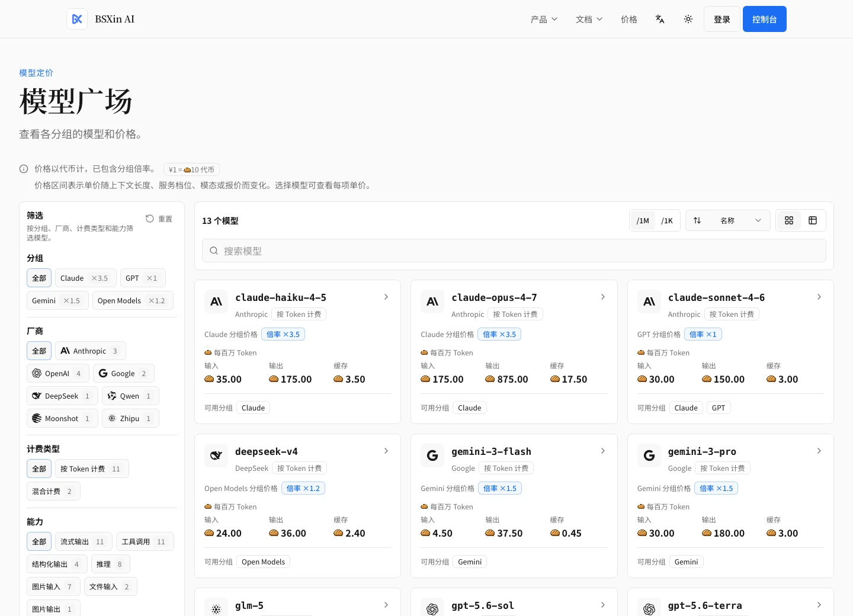Click the 登录 button
This screenshot has width=853, height=616.
click(x=721, y=19)
